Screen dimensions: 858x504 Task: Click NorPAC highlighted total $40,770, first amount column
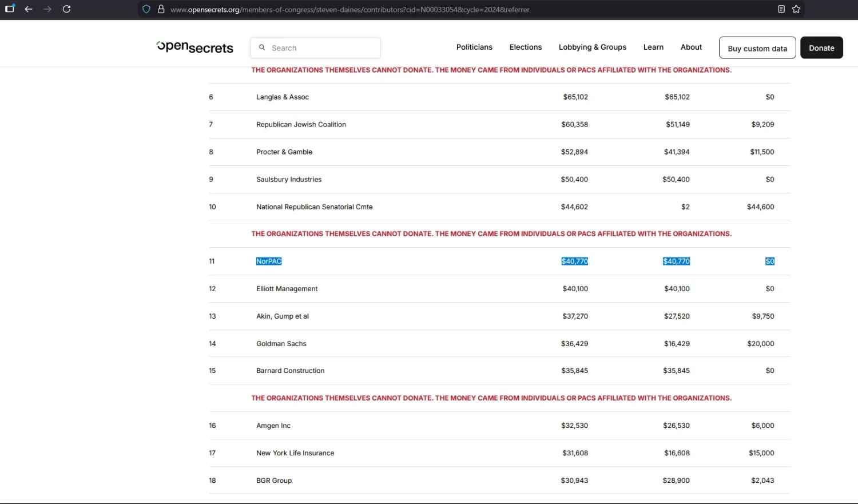coord(575,261)
